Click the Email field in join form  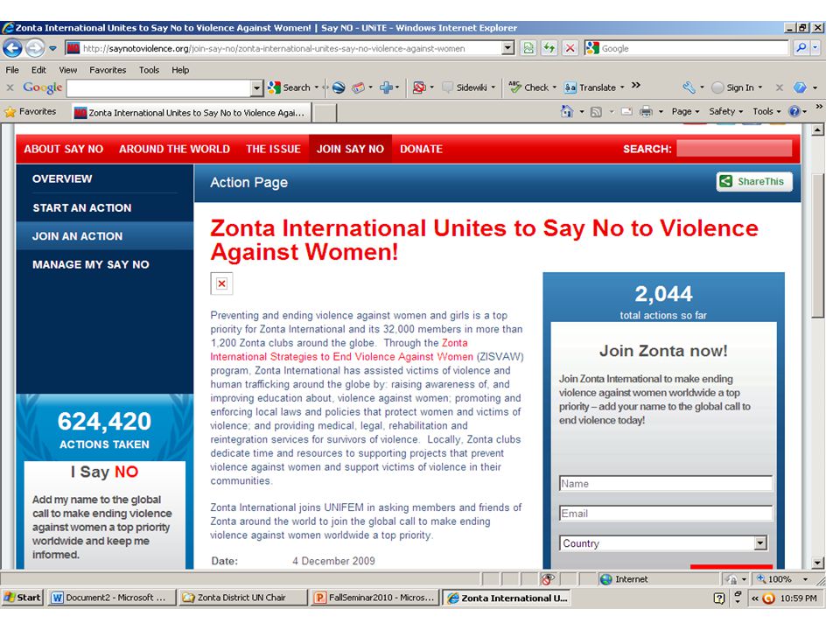[666, 514]
